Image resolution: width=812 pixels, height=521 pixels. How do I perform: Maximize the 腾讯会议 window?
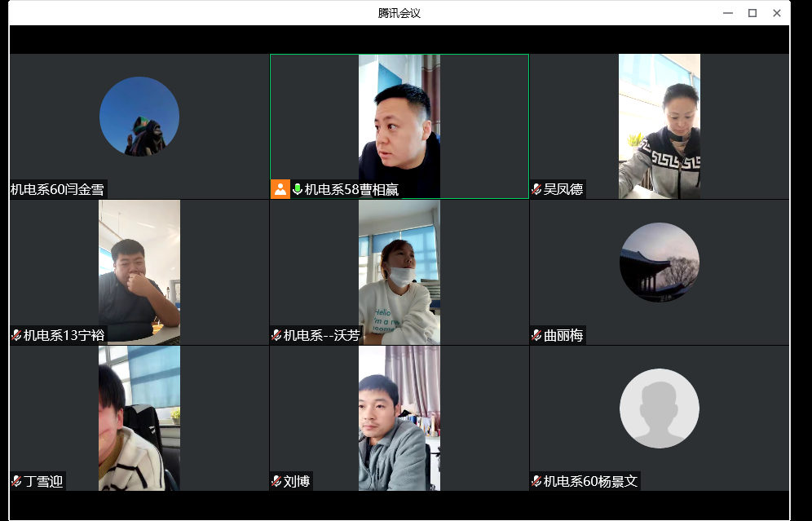click(752, 13)
